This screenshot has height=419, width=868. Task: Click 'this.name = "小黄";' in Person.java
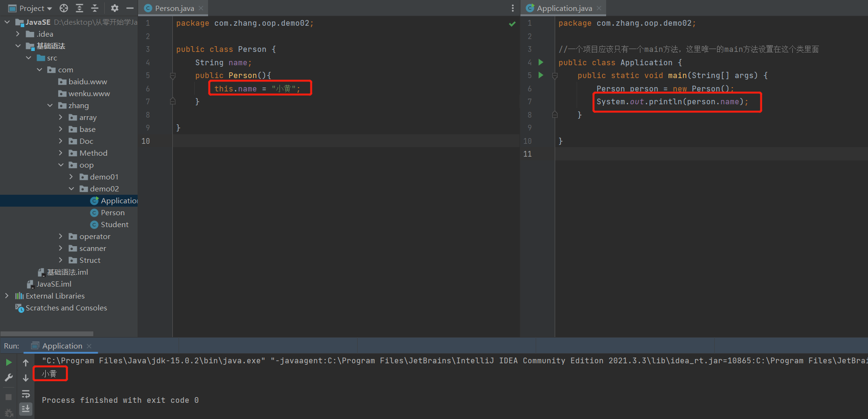point(257,89)
